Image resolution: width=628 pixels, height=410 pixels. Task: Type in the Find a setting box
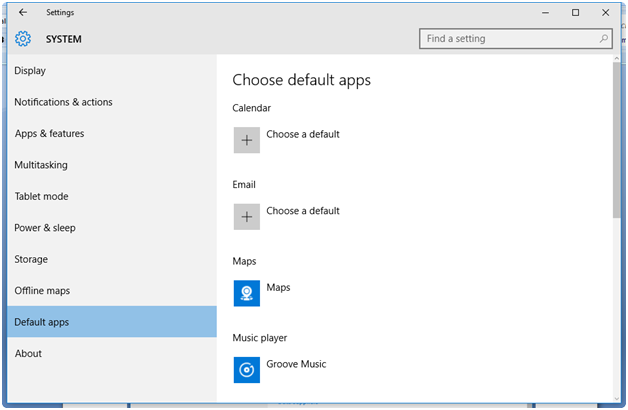pyautogui.click(x=508, y=39)
